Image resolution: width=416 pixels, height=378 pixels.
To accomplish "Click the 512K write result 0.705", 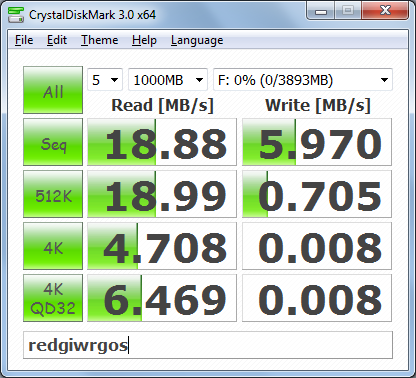I will [317, 194].
